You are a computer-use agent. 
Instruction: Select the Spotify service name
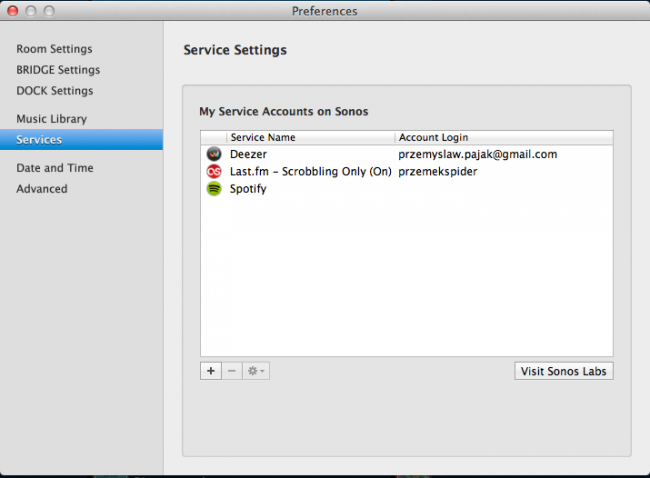[x=248, y=189]
